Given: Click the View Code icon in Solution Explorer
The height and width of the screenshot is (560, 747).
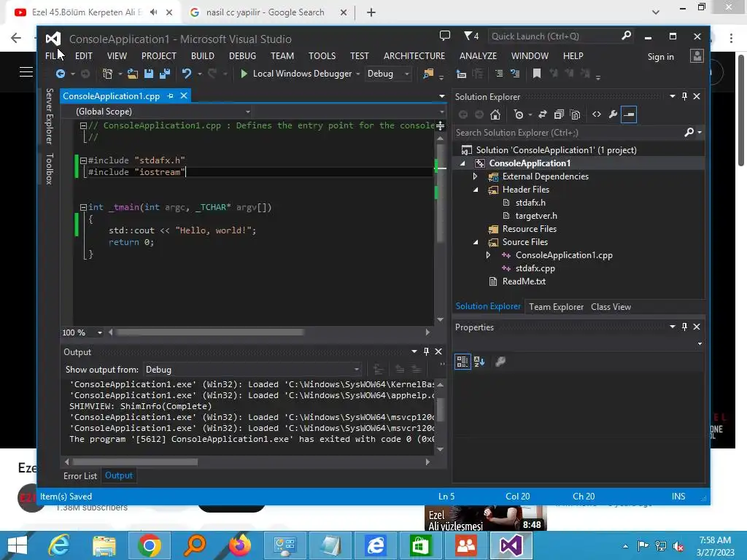Looking at the screenshot, I should coord(597,114).
